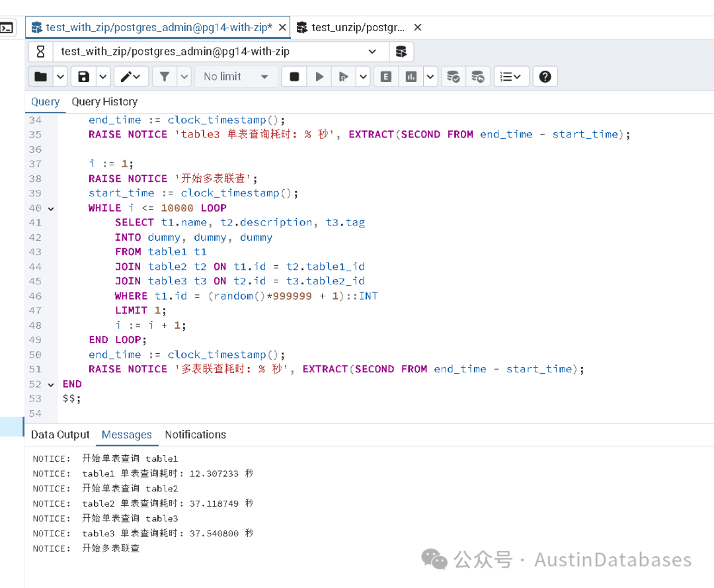
Task: Click the Explain Analyze chart icon
Action: [x=411, y=77]
